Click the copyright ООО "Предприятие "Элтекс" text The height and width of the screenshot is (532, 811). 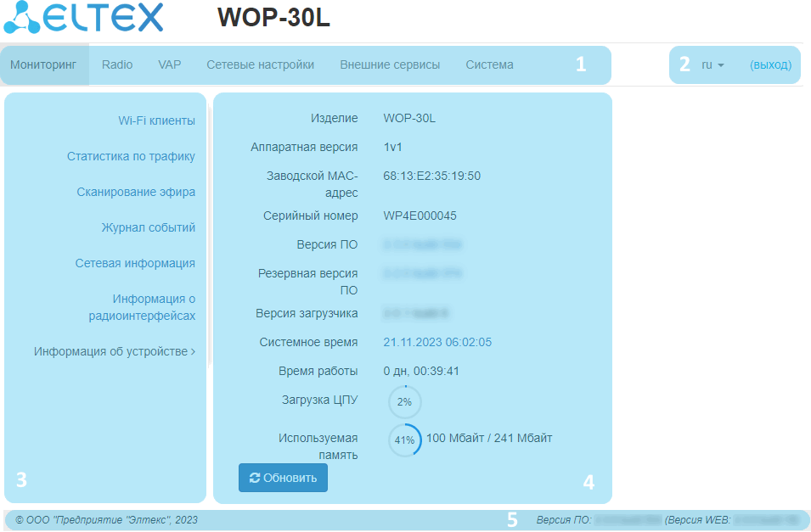click(x=106, y=520)
